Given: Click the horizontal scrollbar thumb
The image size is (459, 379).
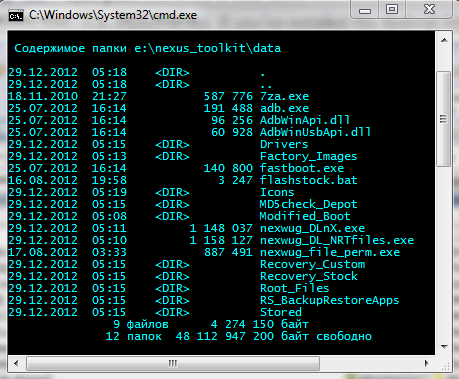Looking at the screenshot, I should [173, 363].
